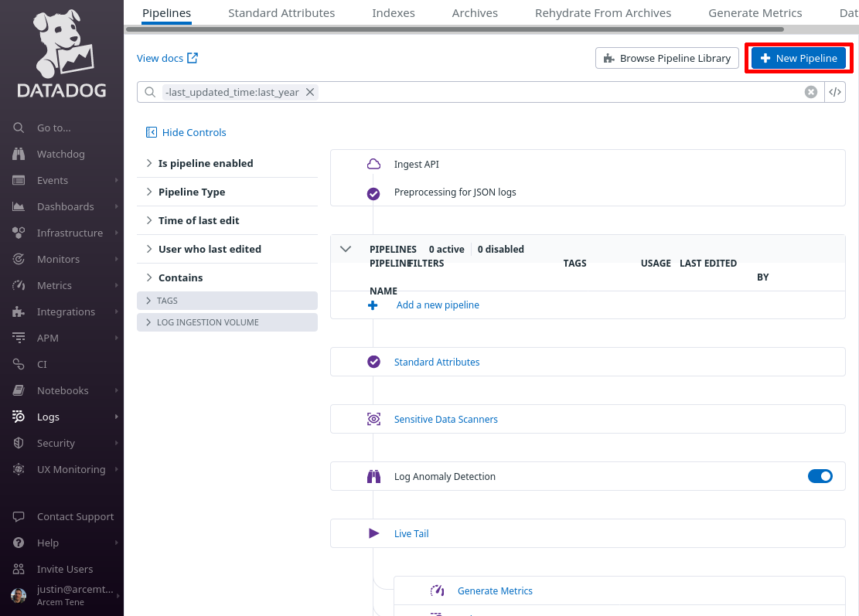The height and width of the screenshot is (616, 859).
Task: Click the CI link icon
Action: [19, 364]
